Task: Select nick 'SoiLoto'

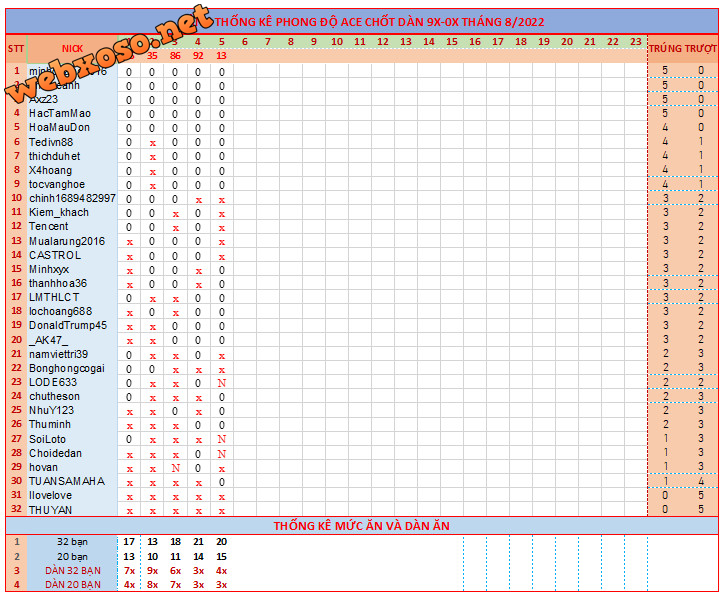Action: pyautogui.click(x=47, y=439)
